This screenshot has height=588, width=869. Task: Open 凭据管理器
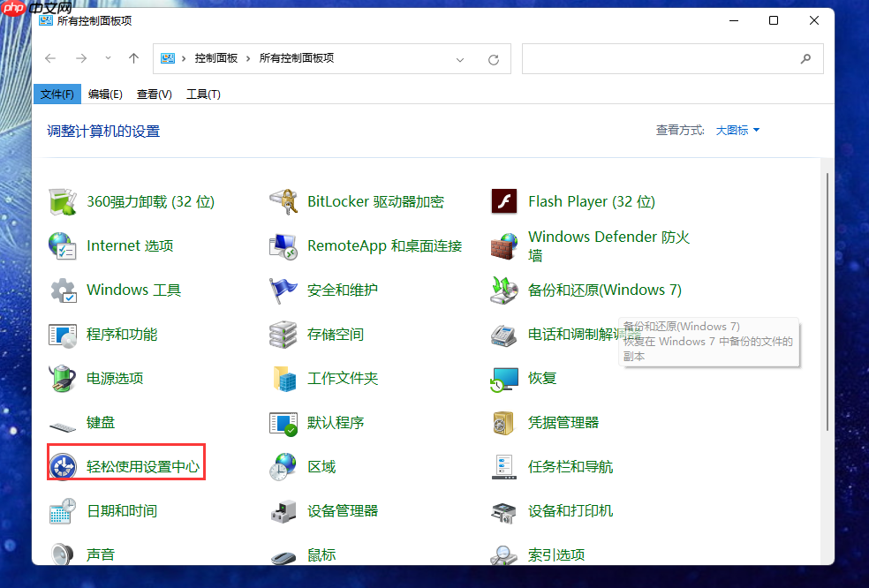point(565,422)
